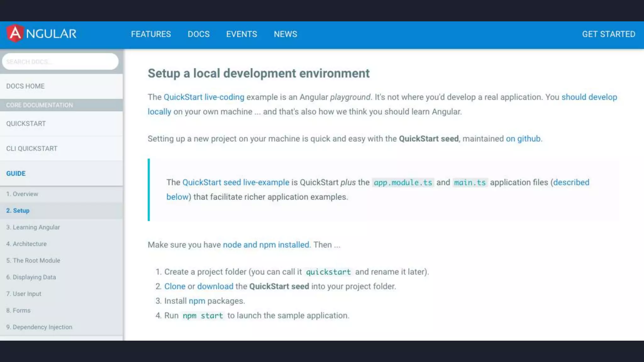Select CLI Quickstart in the sidebar
Image resolution: width=644 pixels, height=362 pixels.
[32, 149]
